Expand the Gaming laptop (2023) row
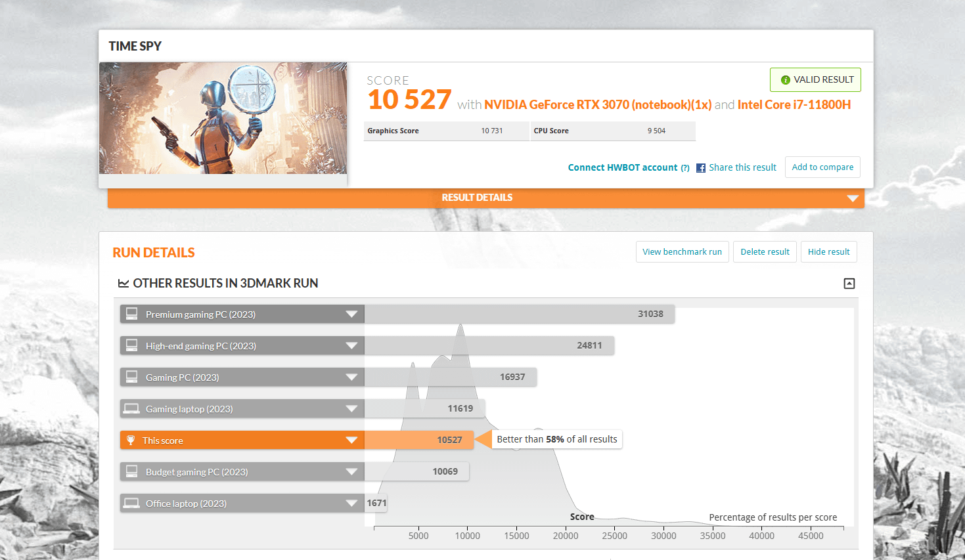 coord(351,408)
